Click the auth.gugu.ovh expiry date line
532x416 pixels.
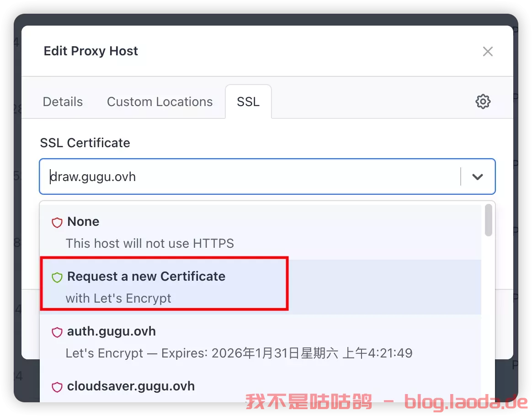[x=239, y=353]
